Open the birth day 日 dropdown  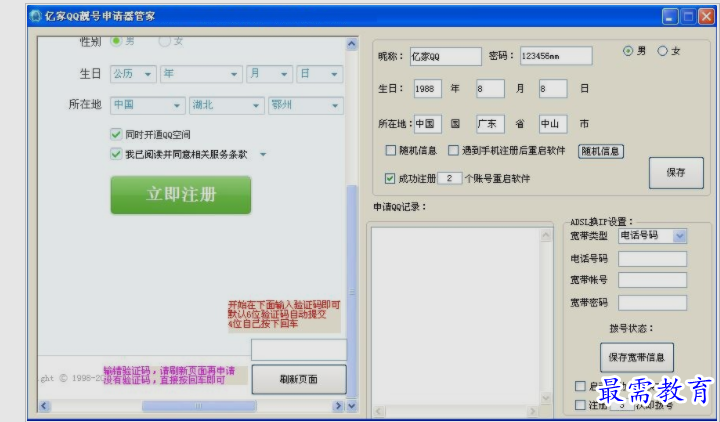pos(320,74)
